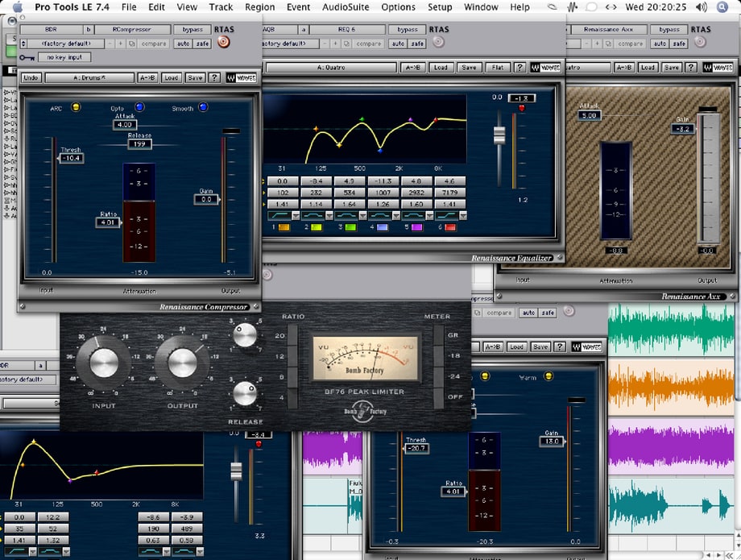Click the target icon in Renaissance Axx header
The image size is (741, 560).
pos(701,42)
